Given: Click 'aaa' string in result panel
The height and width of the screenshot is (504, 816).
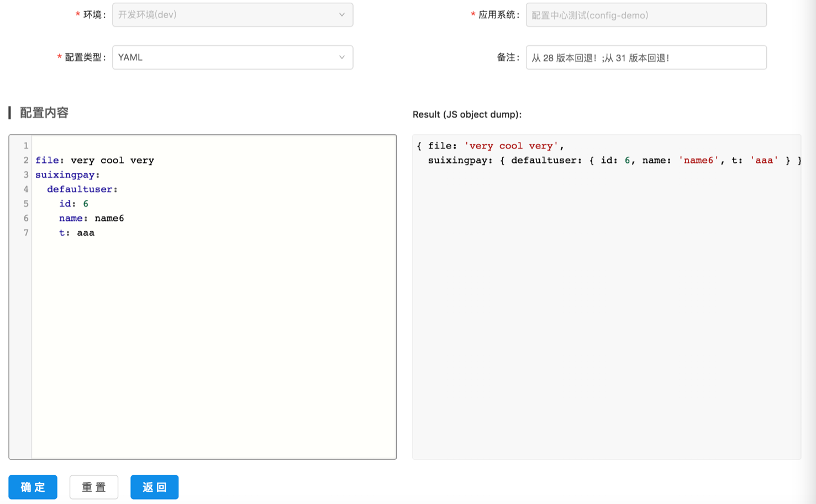Looking at the screenshot, I should pos(764,160).
